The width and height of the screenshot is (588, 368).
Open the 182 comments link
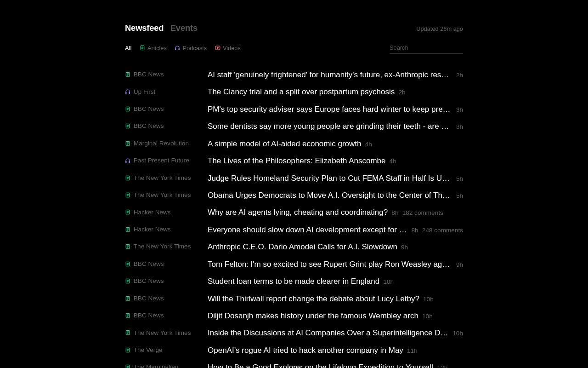point(423,213)
